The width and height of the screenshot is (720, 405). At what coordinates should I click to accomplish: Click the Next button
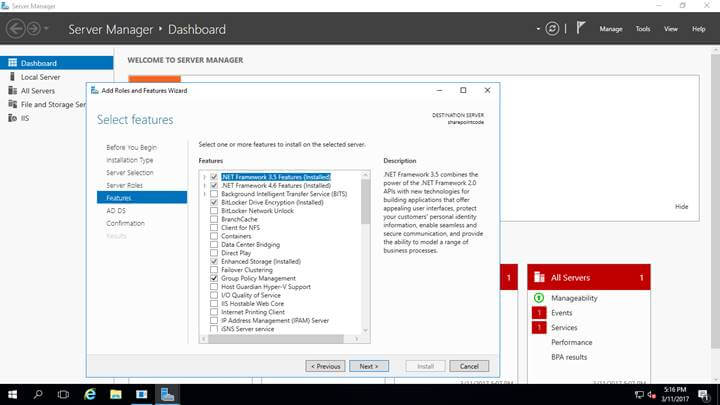[369, 366]
